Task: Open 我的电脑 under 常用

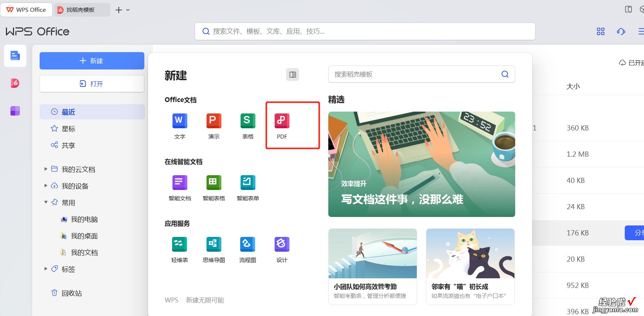Action: [79, 219]
